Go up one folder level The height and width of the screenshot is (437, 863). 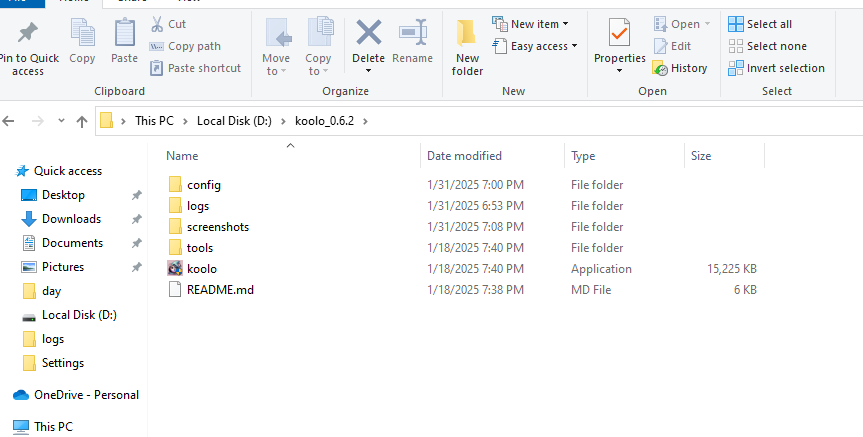(82, 121)
